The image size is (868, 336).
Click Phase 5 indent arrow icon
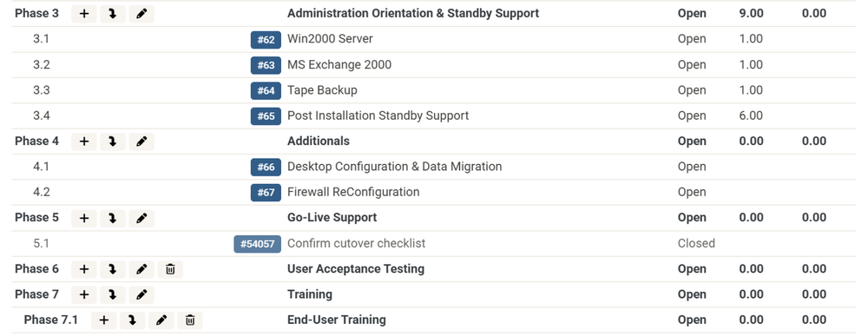pos(113,218)
